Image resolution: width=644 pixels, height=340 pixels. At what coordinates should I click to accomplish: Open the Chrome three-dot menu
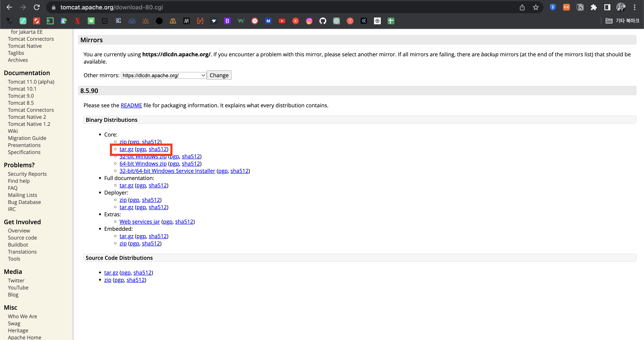pos(634,7)
